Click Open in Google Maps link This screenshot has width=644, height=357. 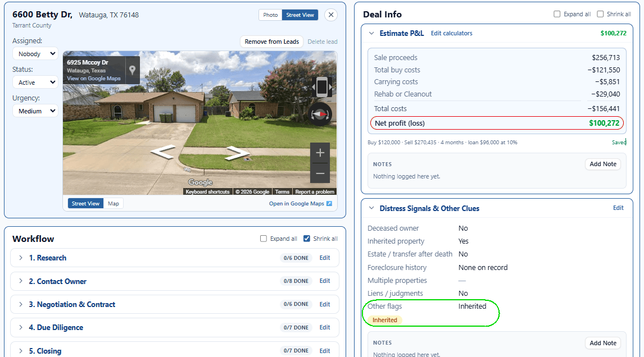(297, 204)
